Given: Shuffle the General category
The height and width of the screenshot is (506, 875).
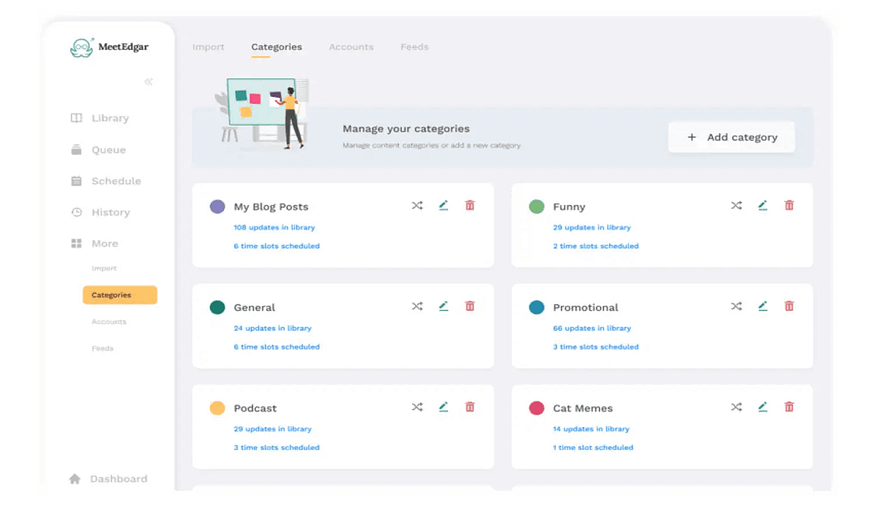Looking at the screenshot, I should pos(417,306).
